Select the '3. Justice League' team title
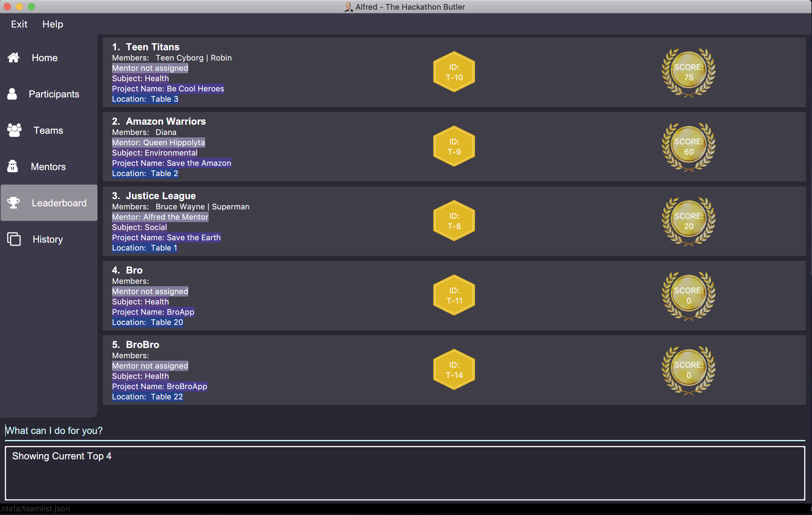This screenshot has height=515, width=812. tap(154, 196)
